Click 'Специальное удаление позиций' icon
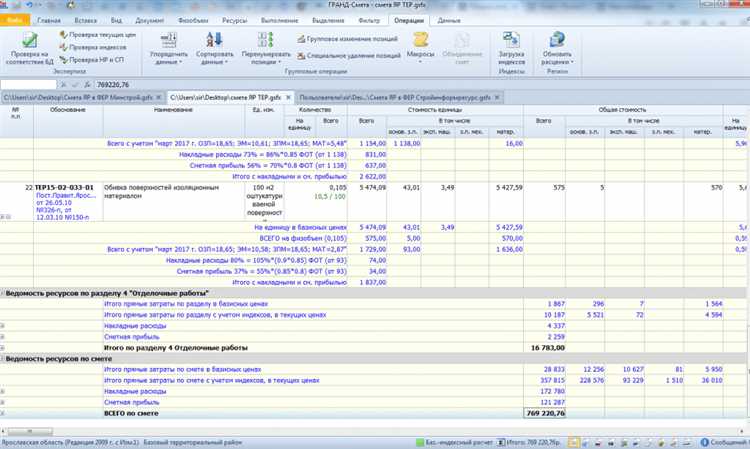The image size is (750, 449). [x=302, y=57]
